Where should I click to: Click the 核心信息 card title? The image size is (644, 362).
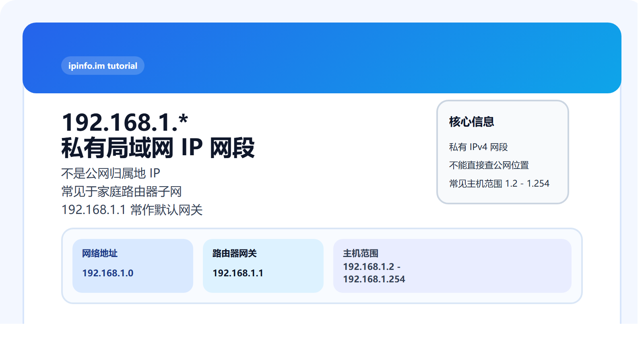click(471, 121)
